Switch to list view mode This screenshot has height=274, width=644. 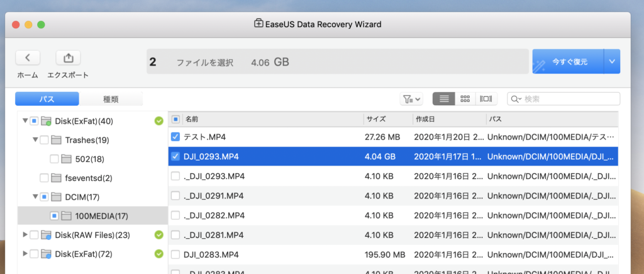pyautogui.click(x=443, y=99)
